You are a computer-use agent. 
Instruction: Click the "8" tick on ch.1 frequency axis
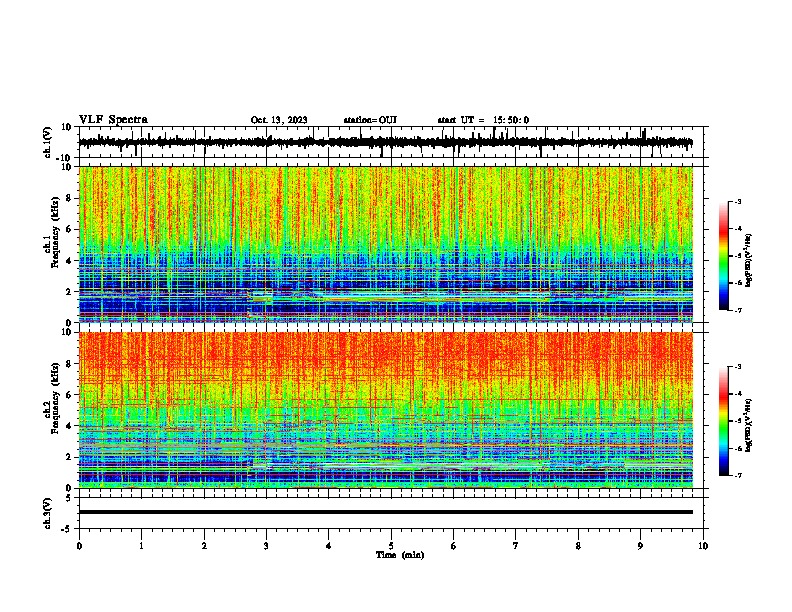click(69, 198)
